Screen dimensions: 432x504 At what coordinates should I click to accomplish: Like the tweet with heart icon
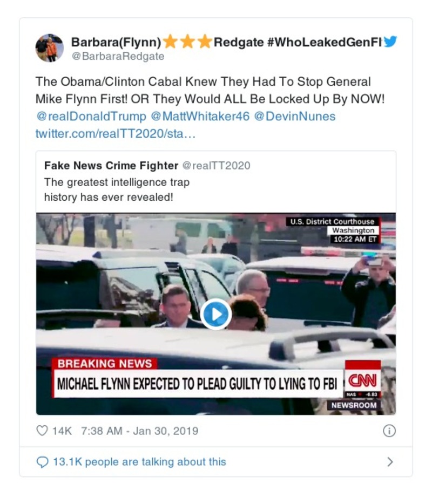click(42, 431)
